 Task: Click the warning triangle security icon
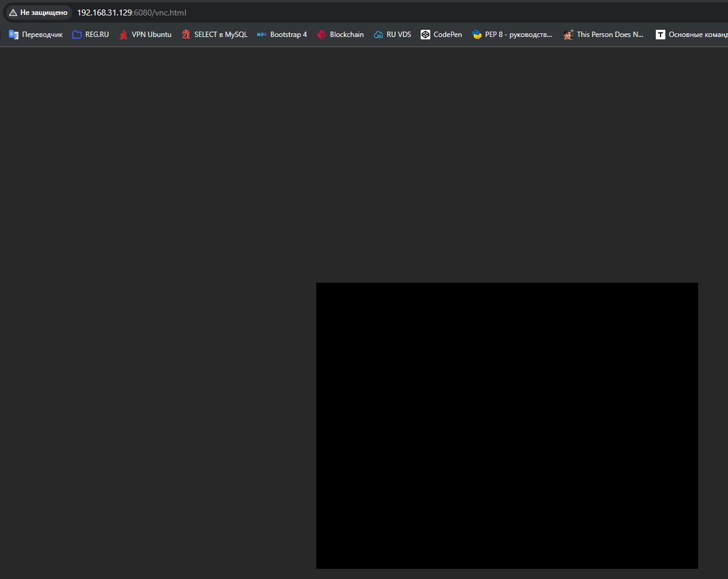tap(13, 13)
